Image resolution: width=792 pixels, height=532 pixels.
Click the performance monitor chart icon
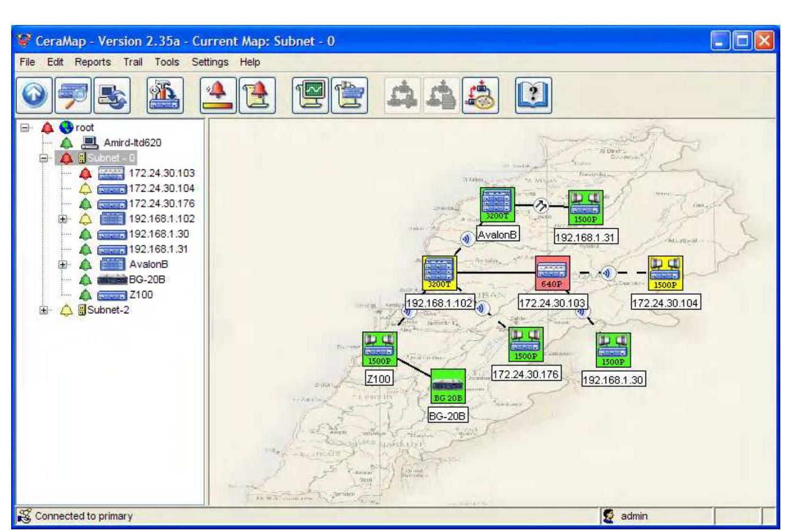coord(311,96)
